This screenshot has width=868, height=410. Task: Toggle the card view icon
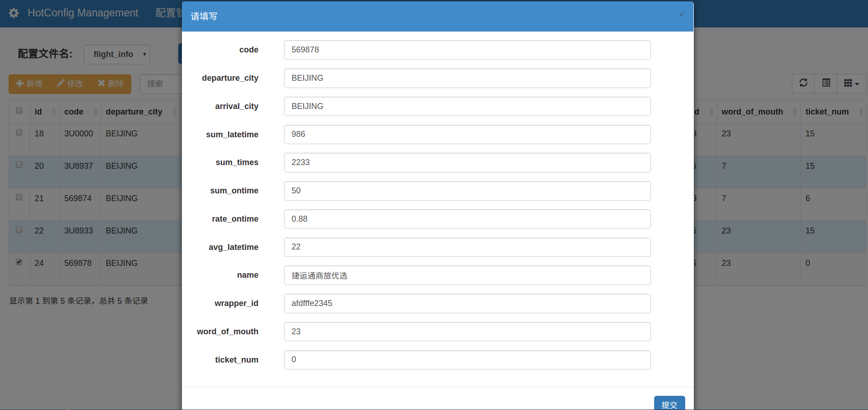point(826,83)
